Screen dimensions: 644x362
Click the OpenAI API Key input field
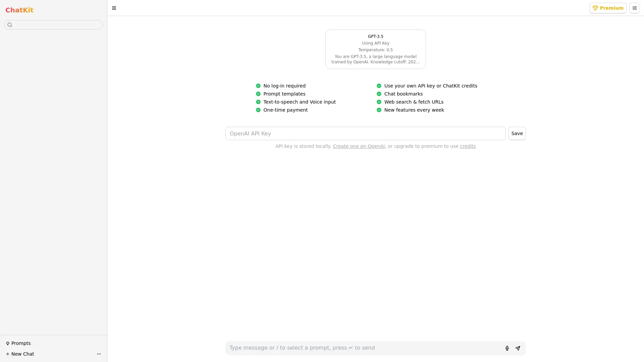click(365, 133)
